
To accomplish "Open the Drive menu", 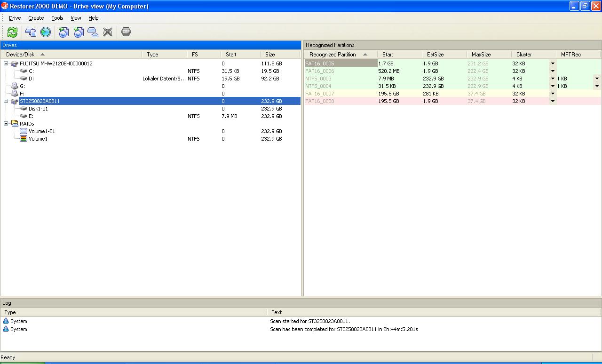I will (15, 18).
